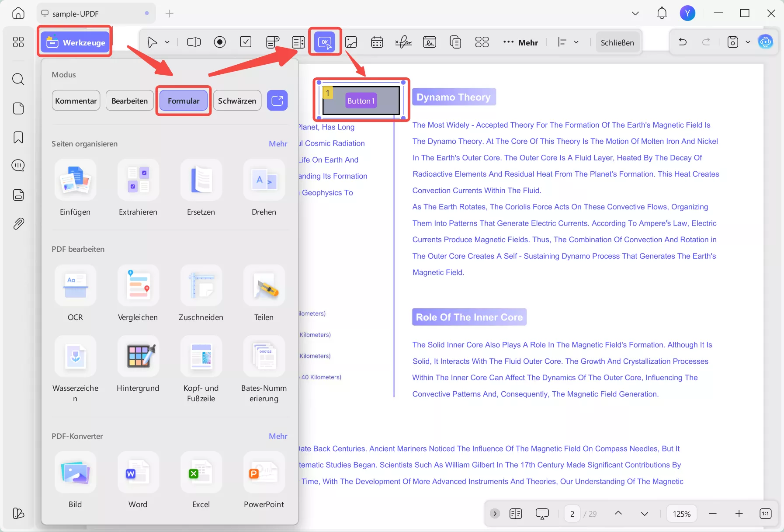Open the Ersetzen pages tool
The height and width of the screenshot is (532, 784).
tap(201, 188)
